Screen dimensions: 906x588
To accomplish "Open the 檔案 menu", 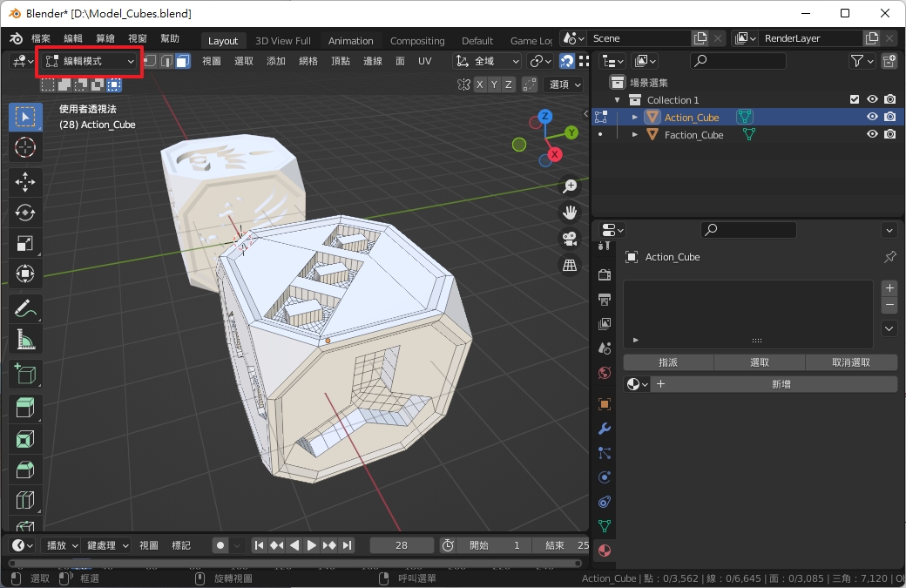I will coord(41,38).
